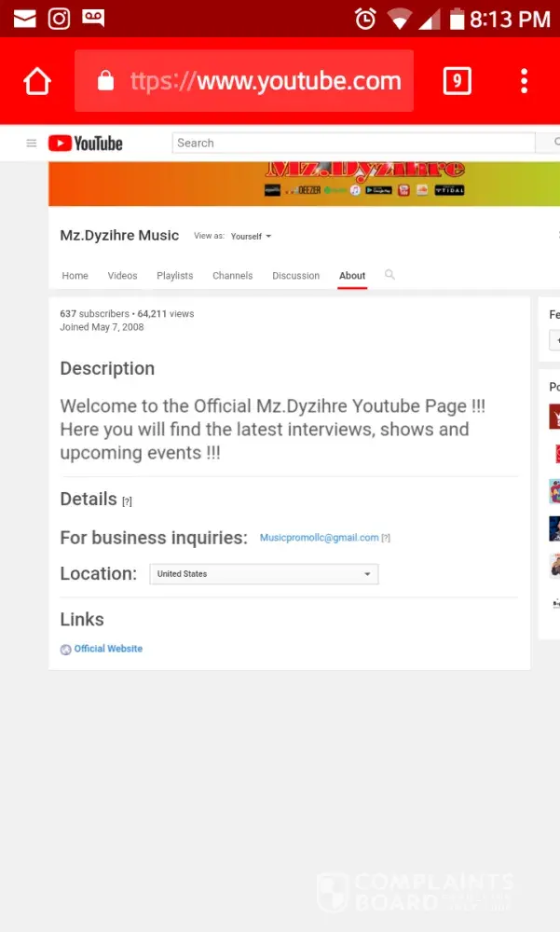This screenshot has width=560, height=932.
Task: Select the channel Home tab
Action: (x=75, y=276)
